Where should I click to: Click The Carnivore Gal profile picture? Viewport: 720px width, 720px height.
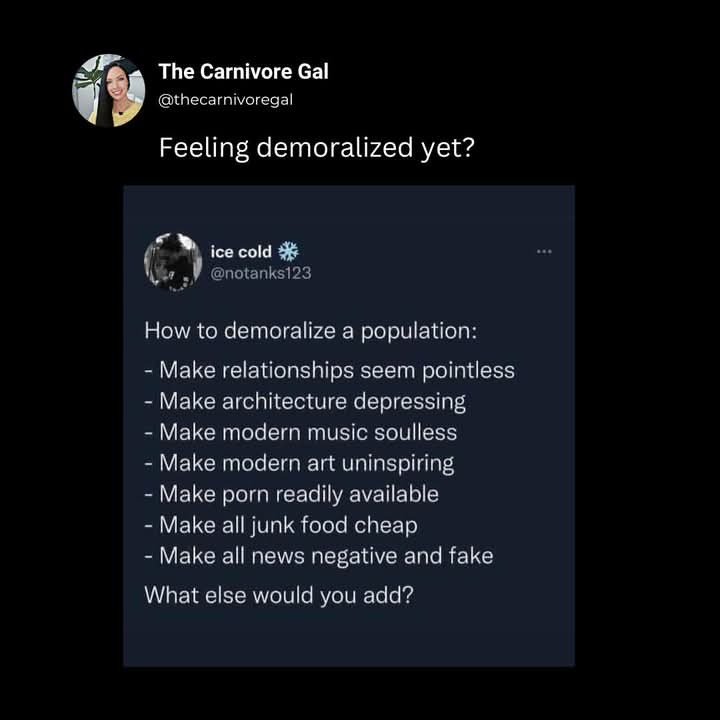click(x=108, y=90)
